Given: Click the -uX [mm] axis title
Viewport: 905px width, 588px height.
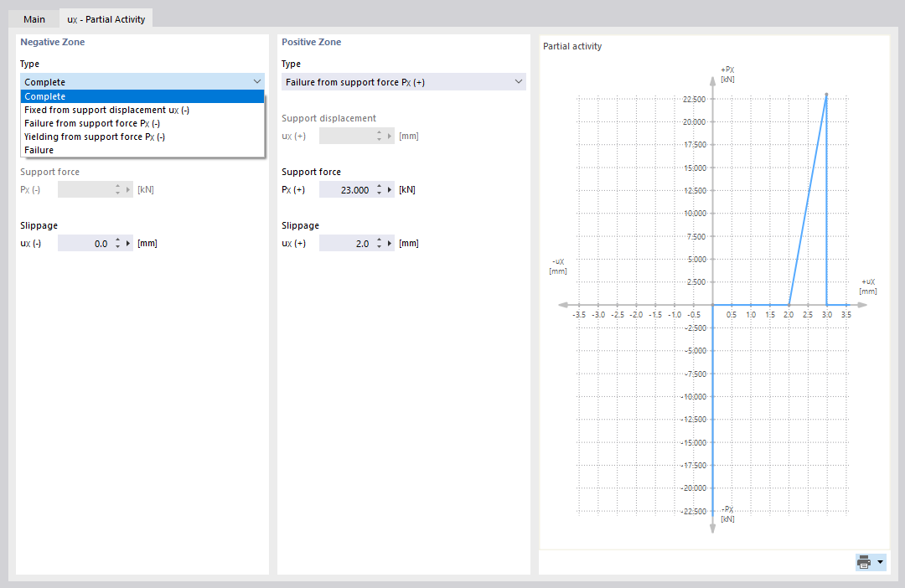Looking at the screenshot, I should (x=558, y=266).
